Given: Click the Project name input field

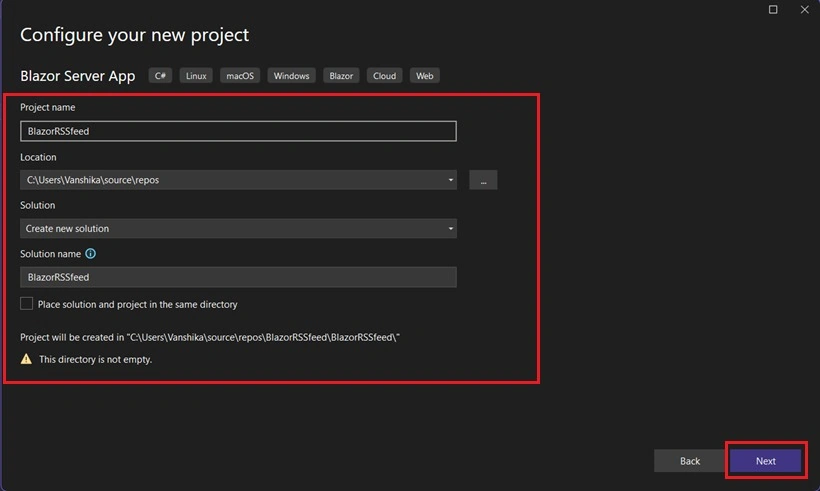Looking at the screenshot, I should (238, 131).
